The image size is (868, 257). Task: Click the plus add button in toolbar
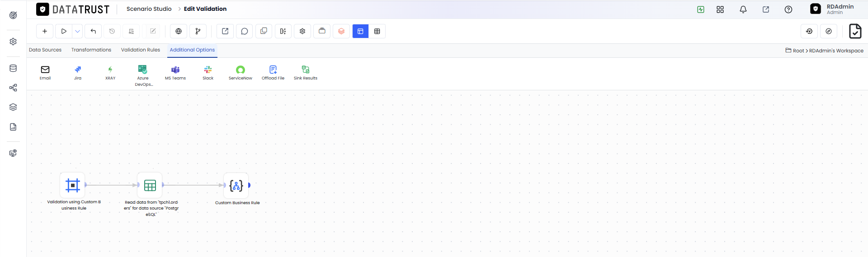tap(45, 31)
